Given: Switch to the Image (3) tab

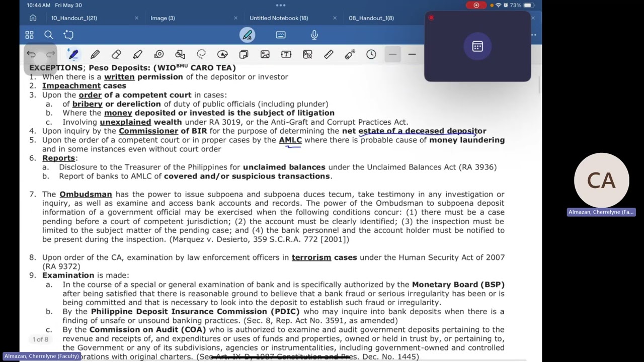Looking at the screenshot, I should (163, 18).
